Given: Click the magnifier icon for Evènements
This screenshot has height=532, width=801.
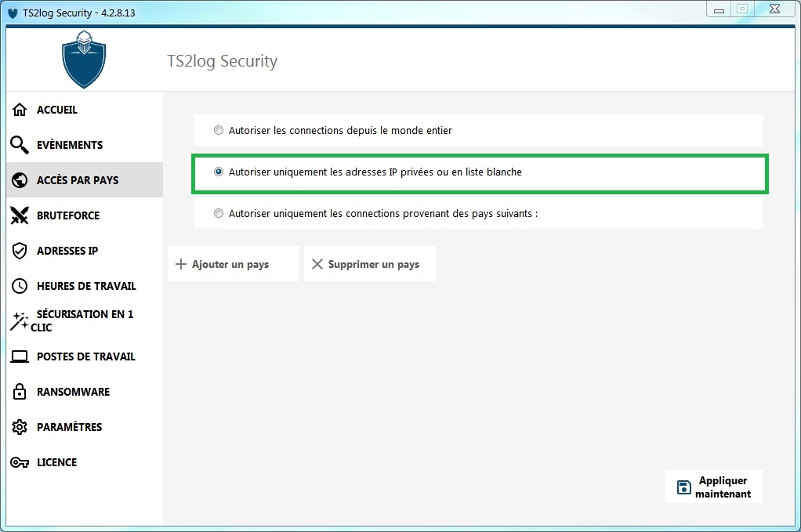Looking at the screenshot, I should [x=20, y=144].
